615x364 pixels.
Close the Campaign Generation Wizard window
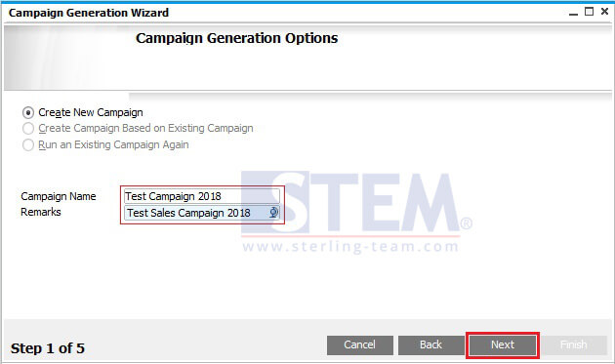click(605, 12)
